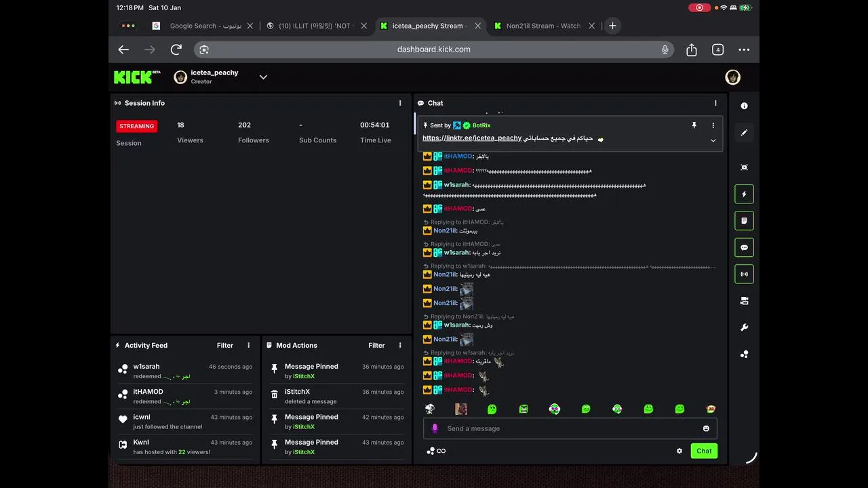
Task: Click BotRix username in pinned message
Action: tap(481, 125)
